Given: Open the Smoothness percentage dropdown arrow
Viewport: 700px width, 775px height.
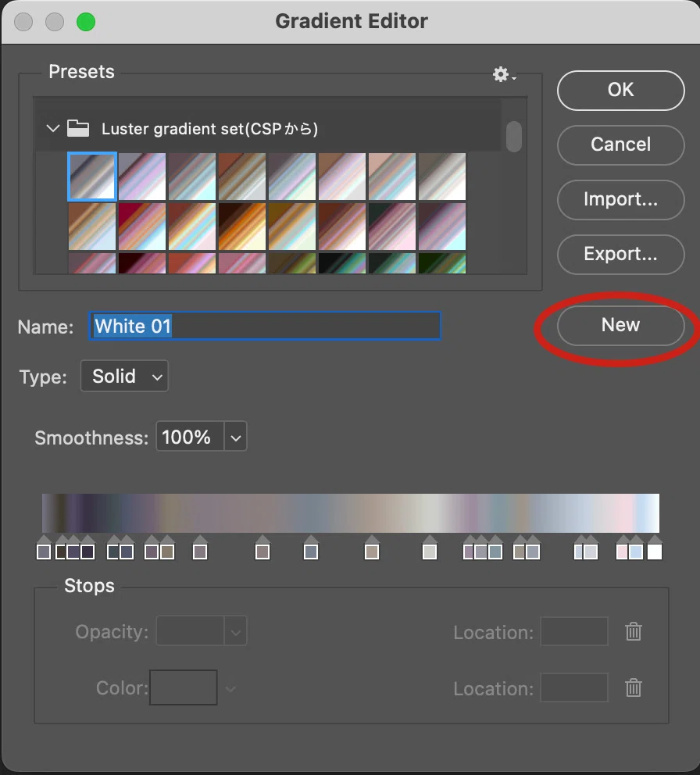Looking at the screenshot, I should pyautogui.click(x=236, y=437).
